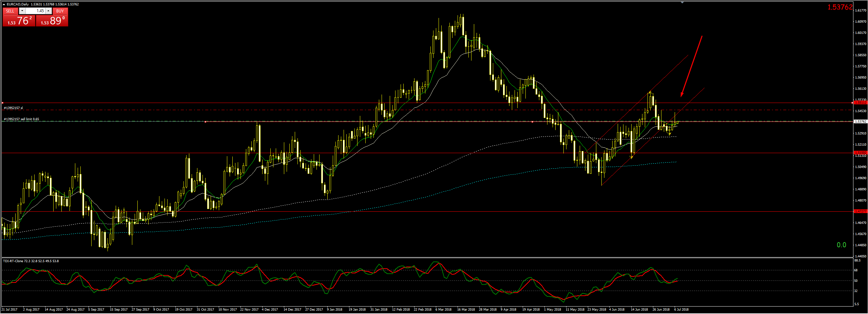Select the #13952157 sl stop-loss line label
The width and height of the screenshot is (868, 314).
[x=13, y=108]
